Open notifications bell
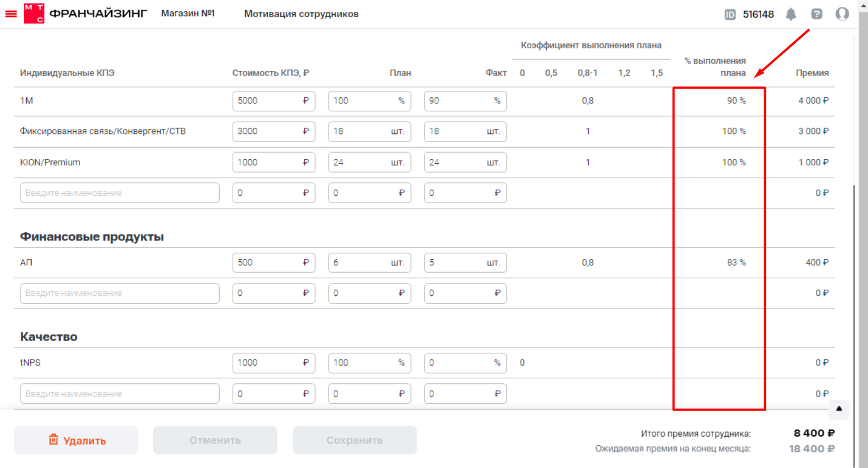868x468 pixels. (791, 14)
